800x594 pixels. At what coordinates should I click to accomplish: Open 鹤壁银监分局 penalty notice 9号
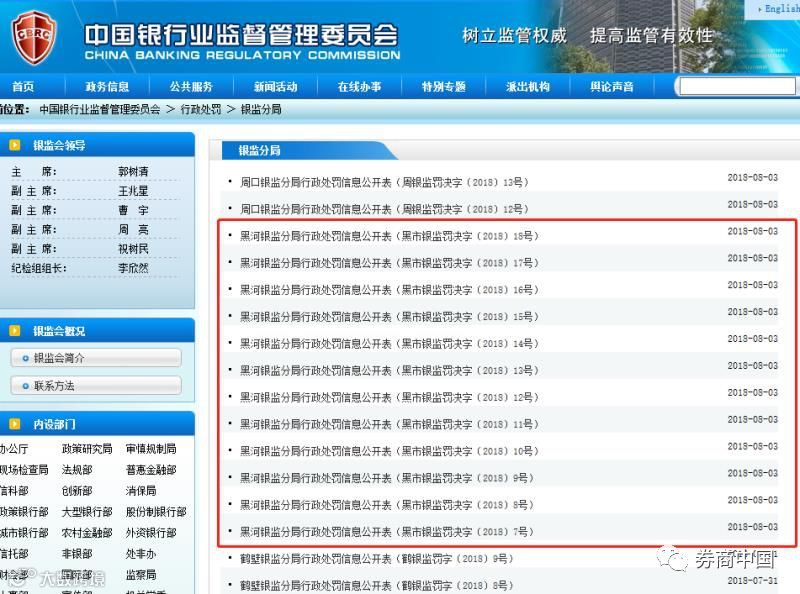pos(377,559)
